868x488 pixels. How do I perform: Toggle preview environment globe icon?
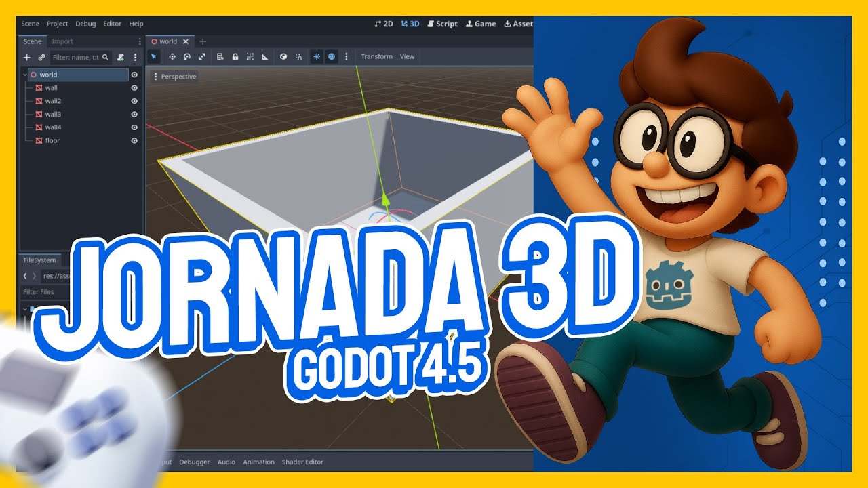(332, 56)
